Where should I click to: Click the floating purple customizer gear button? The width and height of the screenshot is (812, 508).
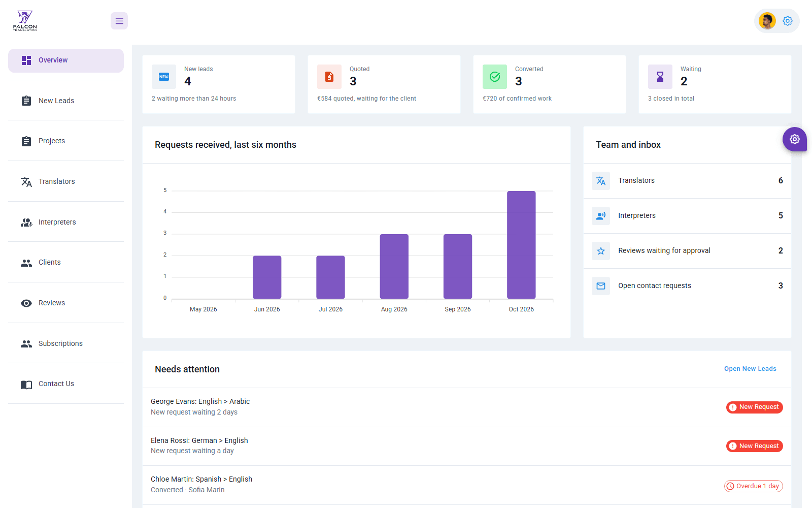[x=795, y=139]
